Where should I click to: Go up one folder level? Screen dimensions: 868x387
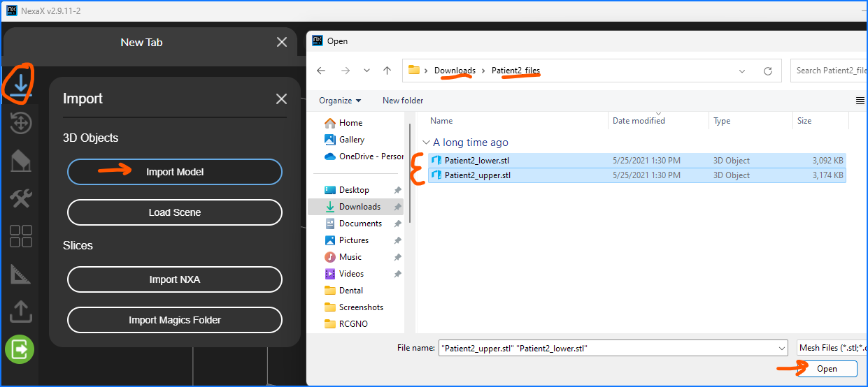coord(387,71)
